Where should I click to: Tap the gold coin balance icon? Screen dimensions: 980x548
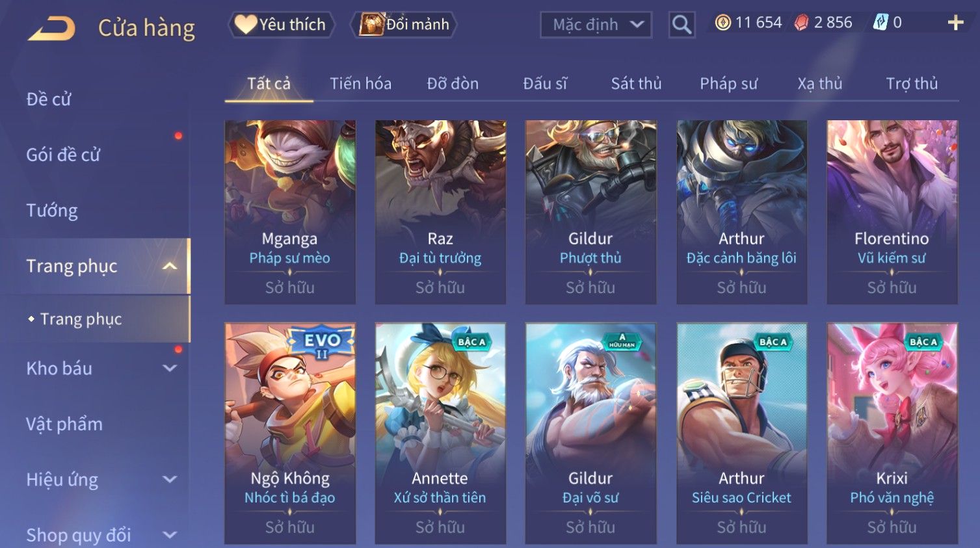[722, 23]
